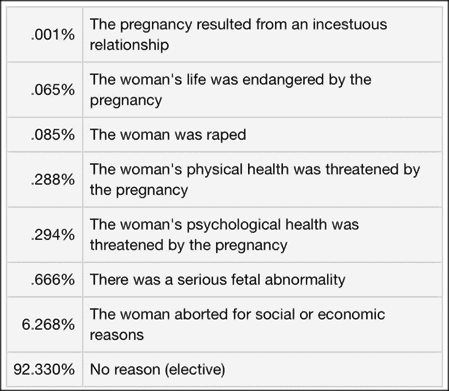Image resolution: width=449 pixels, height=391 pixels.
Task: Select the incestuous relationship reason text
Action: point(238,35)
